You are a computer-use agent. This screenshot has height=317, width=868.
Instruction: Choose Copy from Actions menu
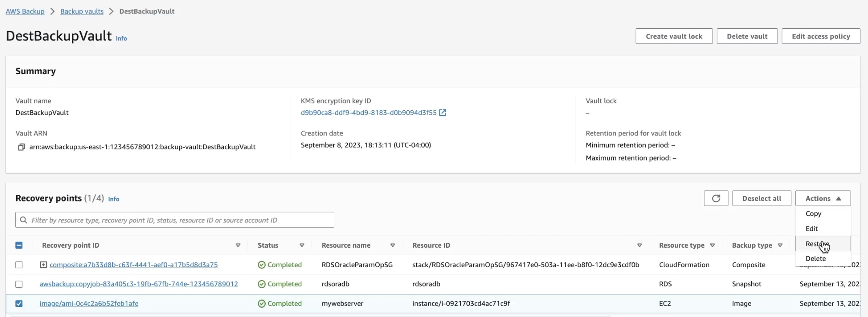click(823, 214)
